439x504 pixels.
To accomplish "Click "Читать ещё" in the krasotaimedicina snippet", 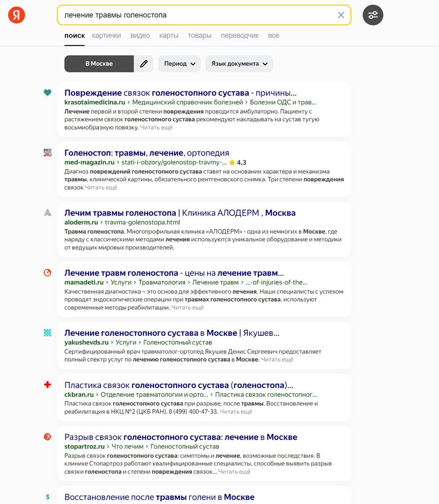I will pyautogui.click(x=156, y=127).
